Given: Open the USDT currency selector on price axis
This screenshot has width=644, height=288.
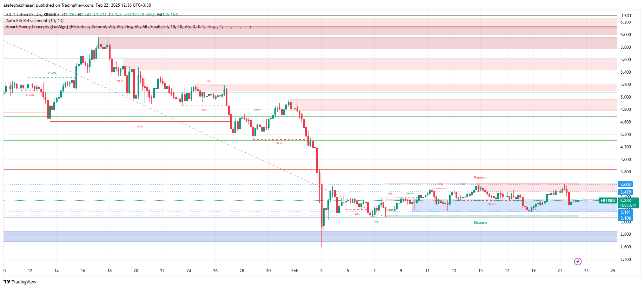Looking at the screenshot, I should tap(626, 15).
